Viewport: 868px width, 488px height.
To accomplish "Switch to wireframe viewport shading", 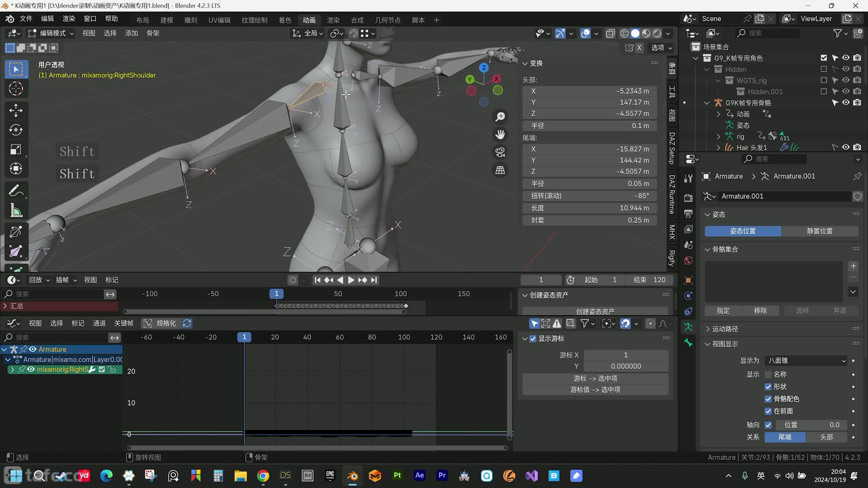I will [624, 33].
